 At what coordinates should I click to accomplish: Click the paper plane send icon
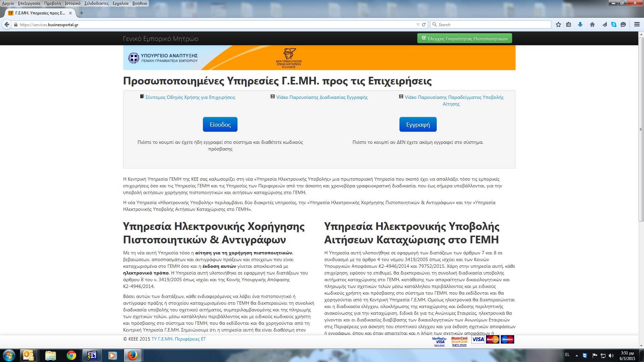(x=604, y=24)
